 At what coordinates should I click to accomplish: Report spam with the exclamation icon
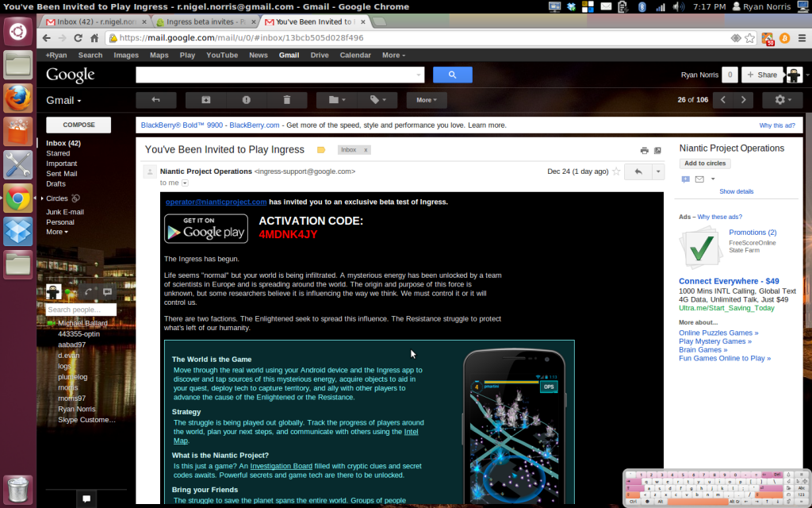tap(247, 100)
